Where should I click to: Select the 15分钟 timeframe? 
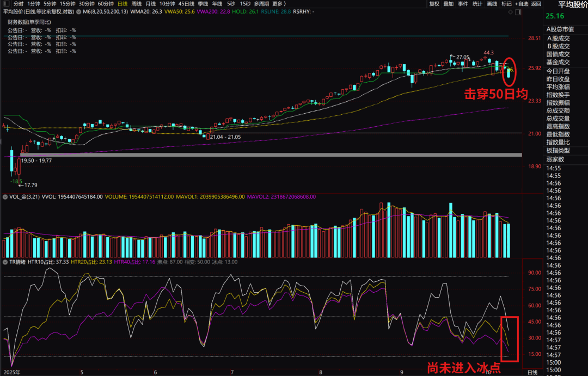[x=68, y=4]
